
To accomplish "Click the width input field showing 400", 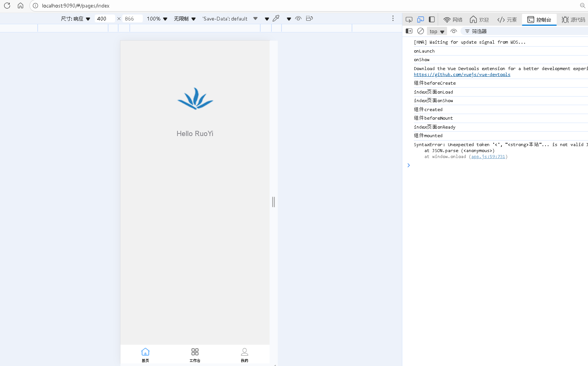I will (x=104, y=19).
